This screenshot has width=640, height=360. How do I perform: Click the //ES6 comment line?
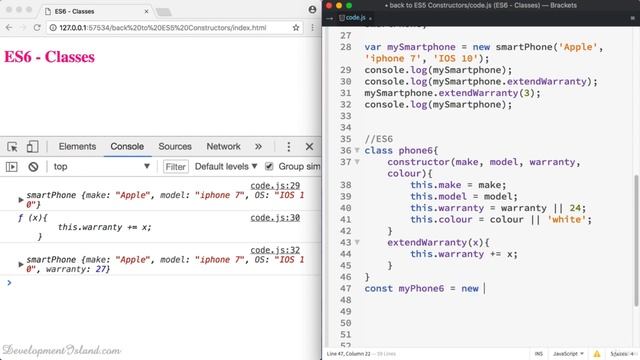coord(379,139)
